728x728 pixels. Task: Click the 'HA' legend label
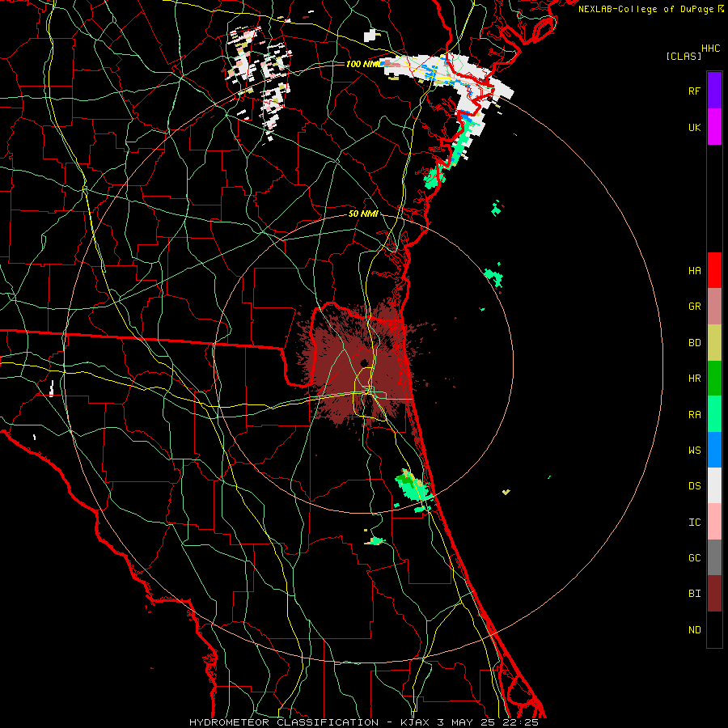(x=694, y=270)
